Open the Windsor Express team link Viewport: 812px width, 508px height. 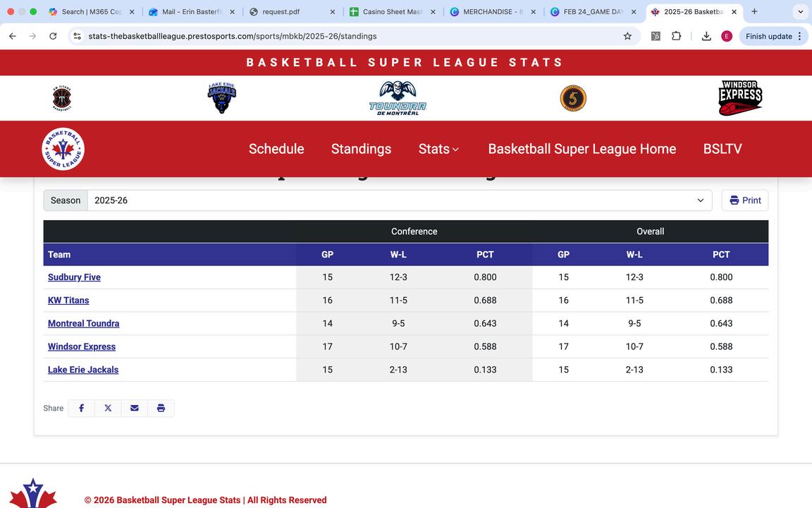click(x=82, y=347)
